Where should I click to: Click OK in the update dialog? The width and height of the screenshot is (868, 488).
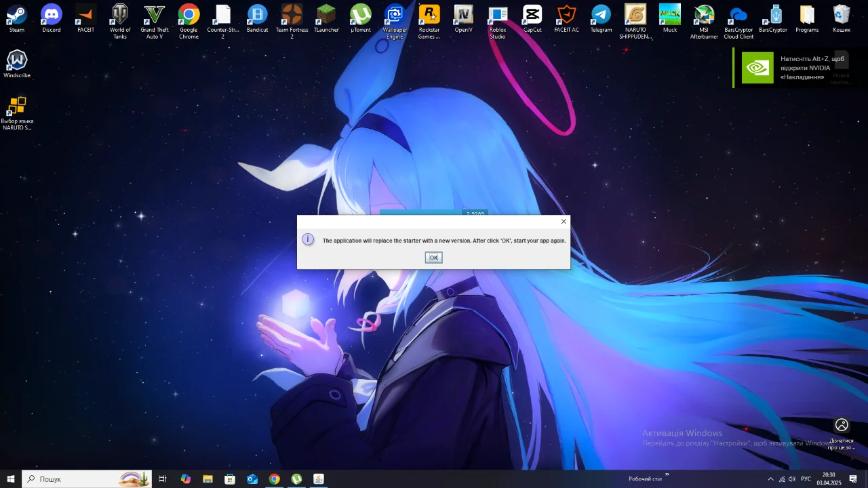coord(433,258)
